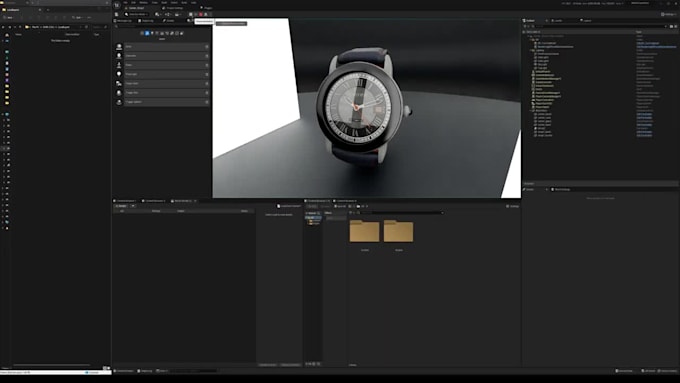Switch to the Levels tab beside Outliner
The width and height of the screenshot is (680, 383).
[x=557, y=20]
